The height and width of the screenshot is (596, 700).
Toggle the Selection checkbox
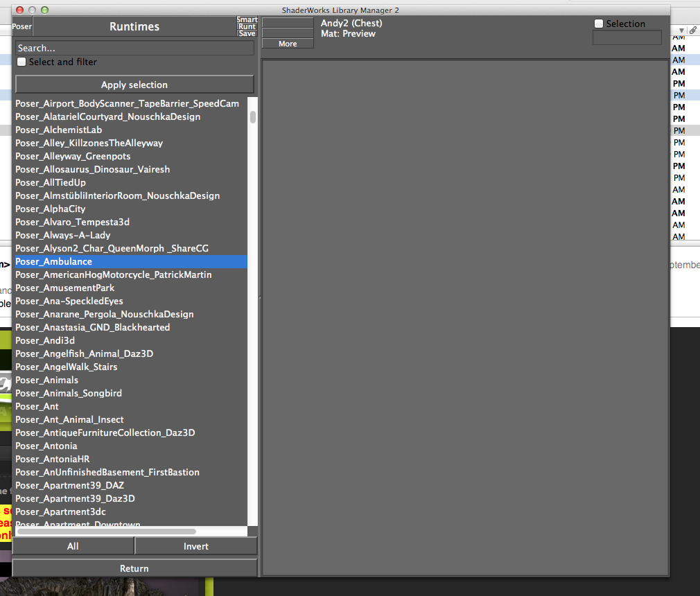[599, 24]
